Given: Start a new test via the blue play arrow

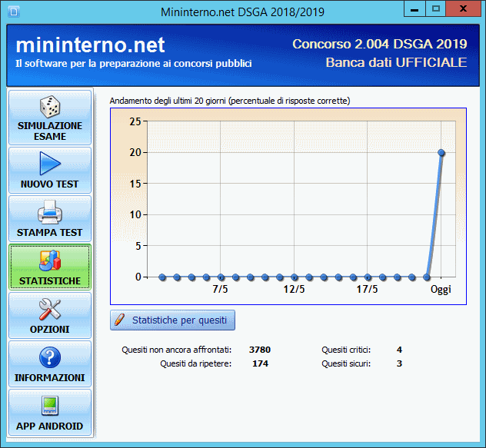Looking at the screenshot, I should pos(50,163).
